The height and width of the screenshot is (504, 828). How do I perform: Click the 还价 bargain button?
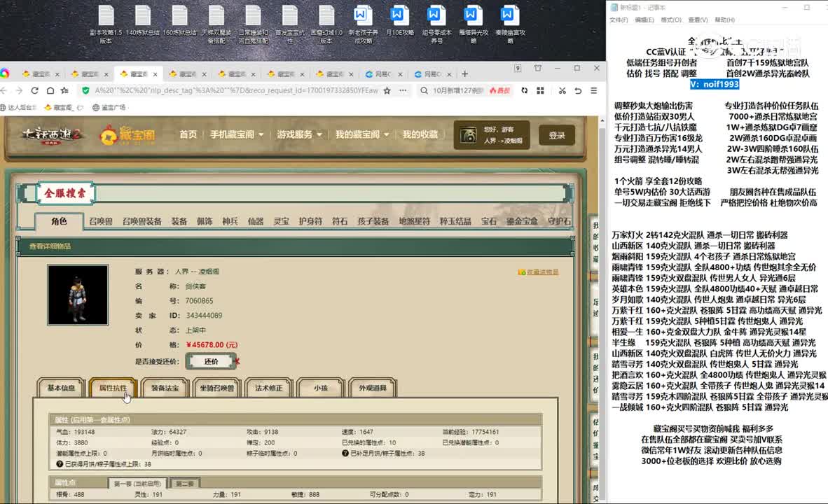[x=212, y=361]
